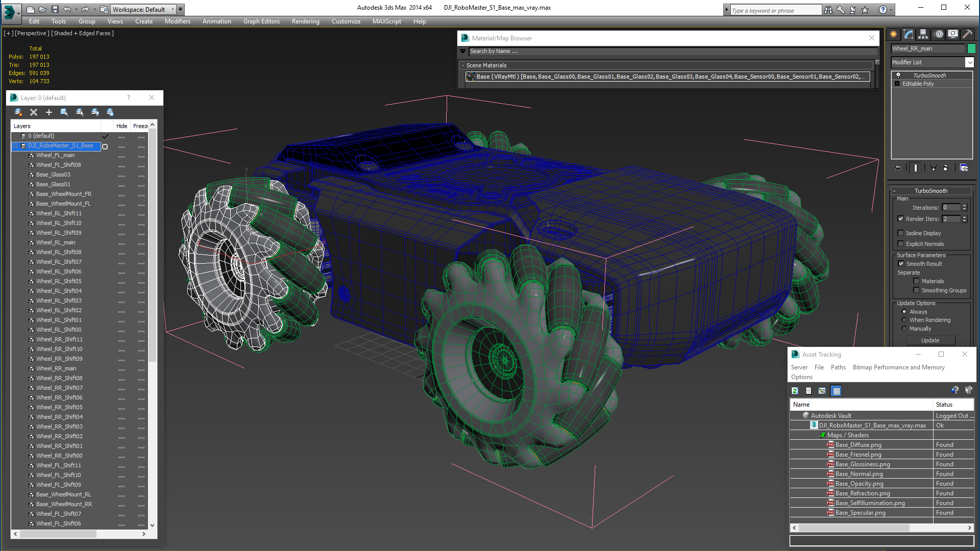Click the Perspective viewport label
980x551 pixels.
32,33
